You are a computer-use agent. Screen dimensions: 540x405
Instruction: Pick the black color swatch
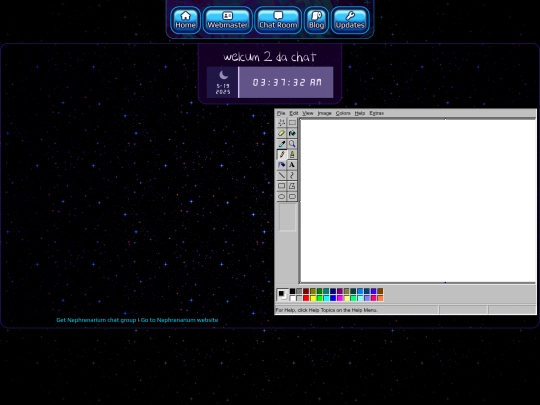point(292,291)
